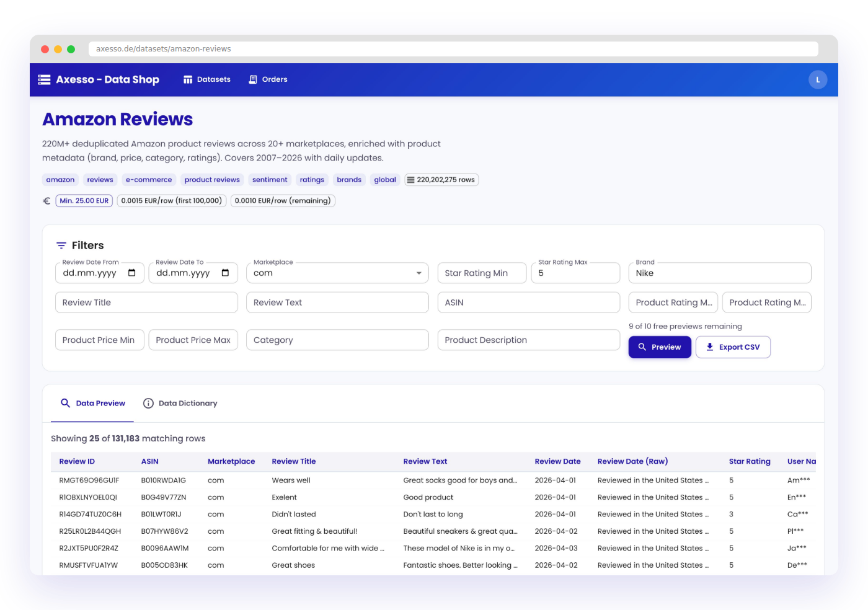Select the product reviews tag
The image size is (868, 610).
(212, 180)
